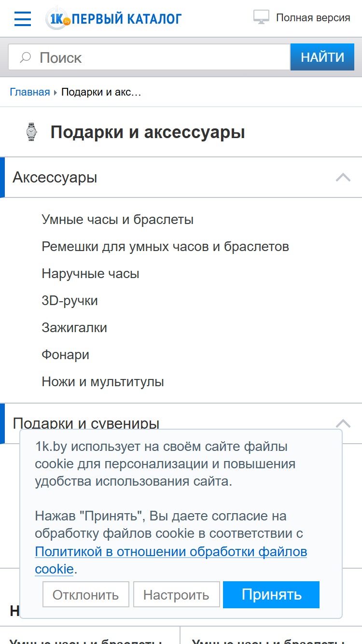Toggle the Аксессуары section header
Screen dimensions: 362x644
click(181, 177)
